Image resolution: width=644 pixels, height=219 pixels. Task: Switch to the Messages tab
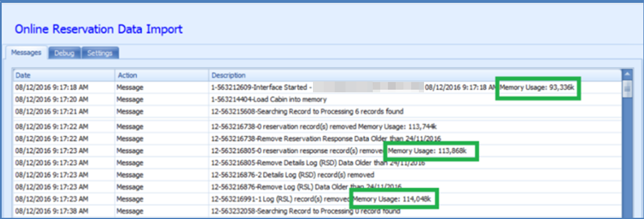click(x=26, y=53)
